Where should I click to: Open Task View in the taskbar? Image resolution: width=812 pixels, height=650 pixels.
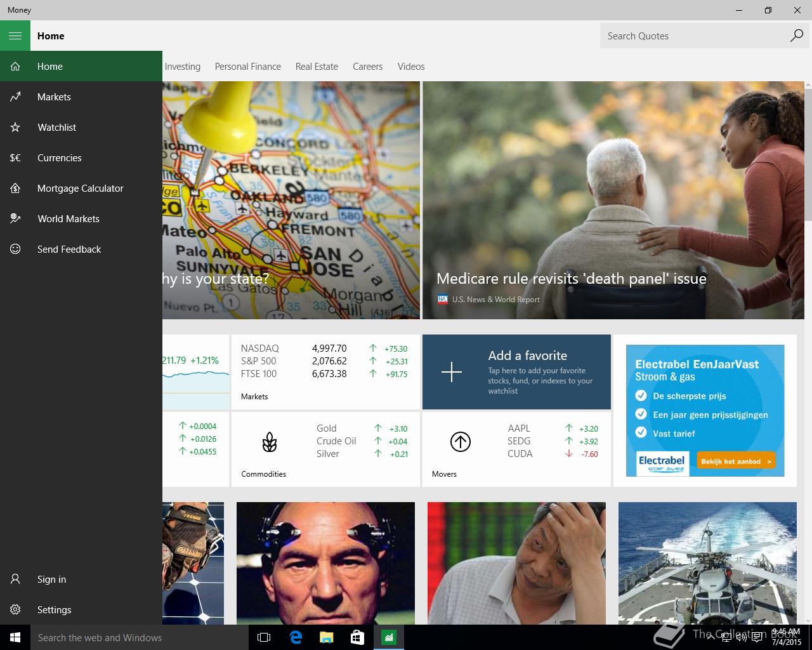click(264, 637)
